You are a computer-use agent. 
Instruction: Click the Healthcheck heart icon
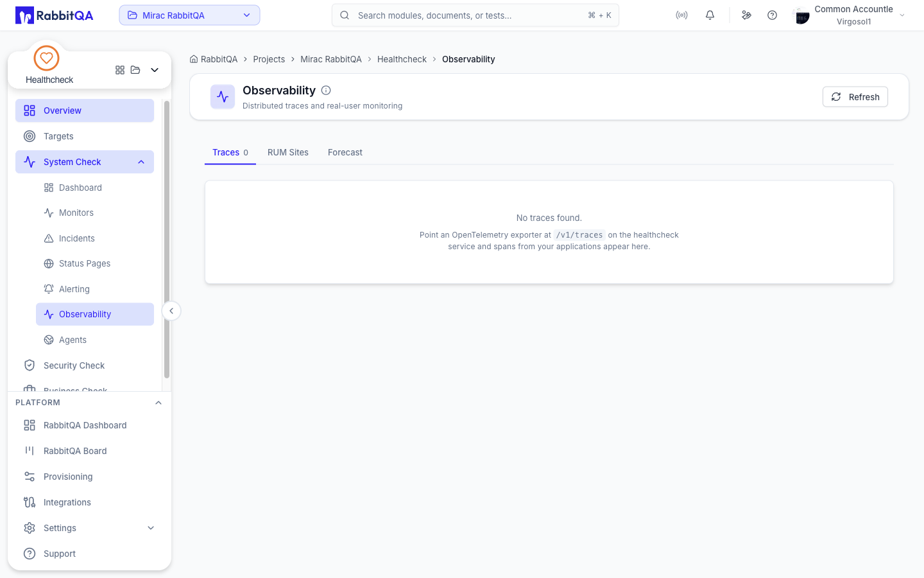(46, 58)
